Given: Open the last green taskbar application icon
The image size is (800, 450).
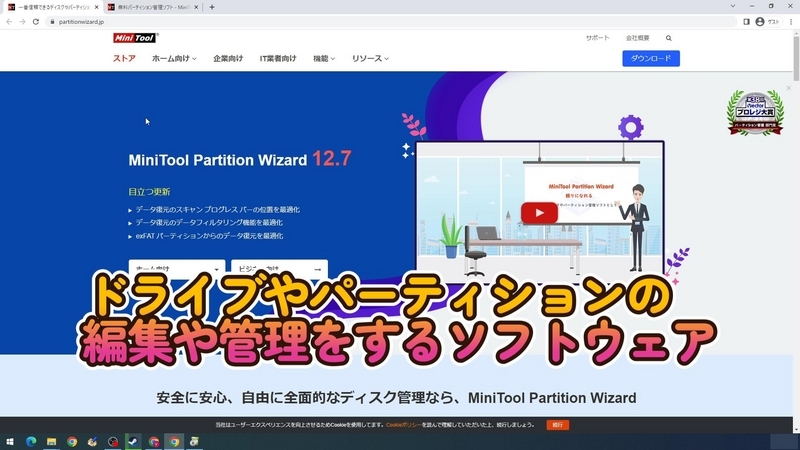Looking at the screenshot, I should click(194, 442).
